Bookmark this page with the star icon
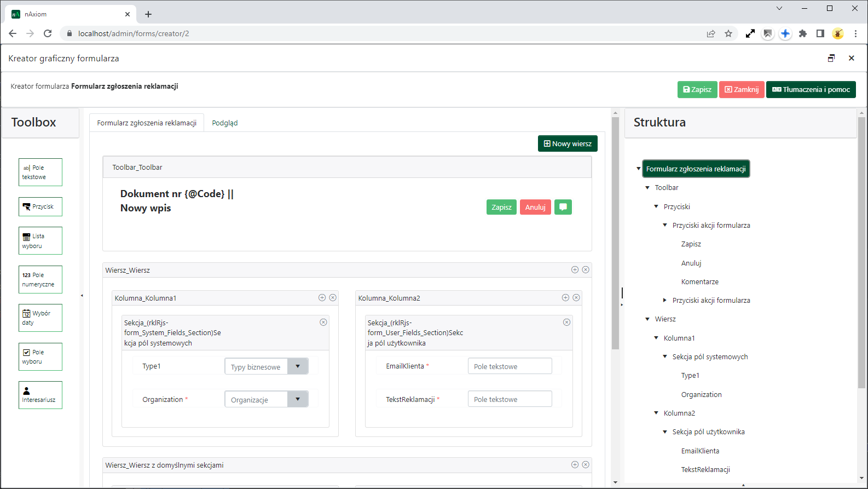 click(728, 33)
